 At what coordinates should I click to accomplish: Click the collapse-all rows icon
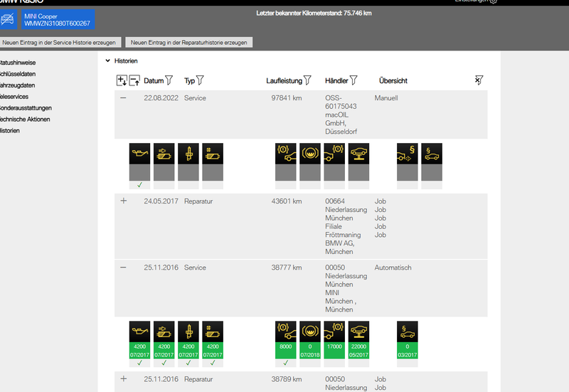[134, 80]
